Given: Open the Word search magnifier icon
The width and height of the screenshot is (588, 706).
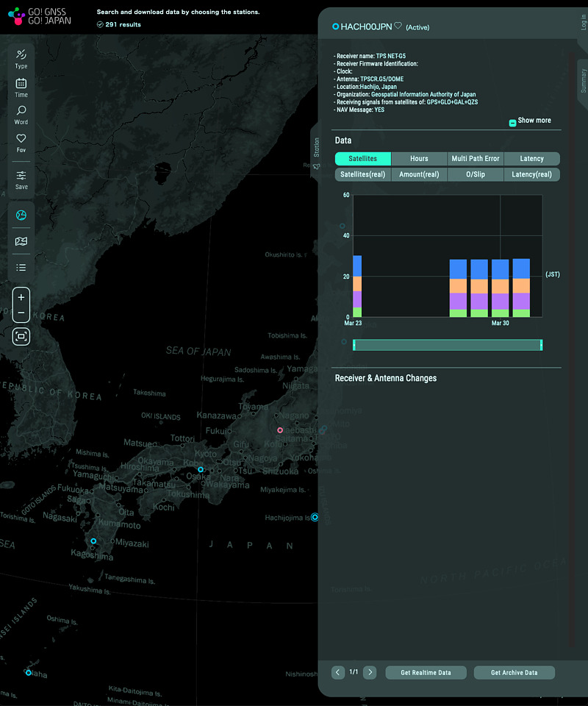Looking at the screenshot, I should click(x=21, y=115).
